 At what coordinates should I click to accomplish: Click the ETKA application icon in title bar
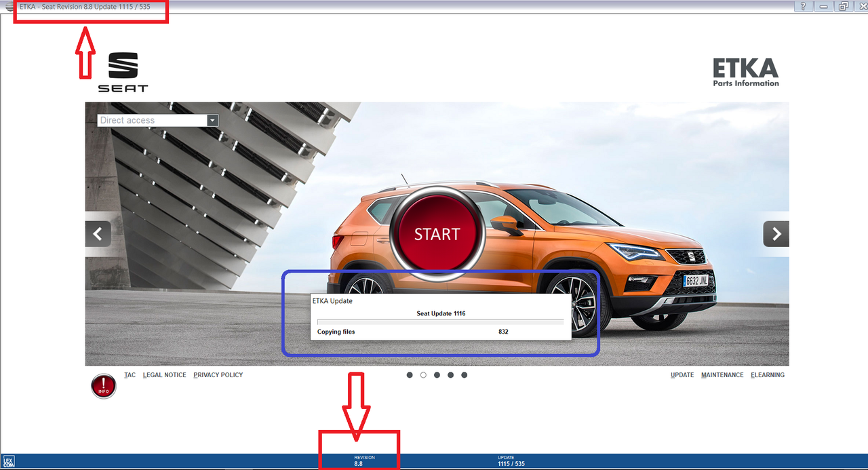coord(9,7)
